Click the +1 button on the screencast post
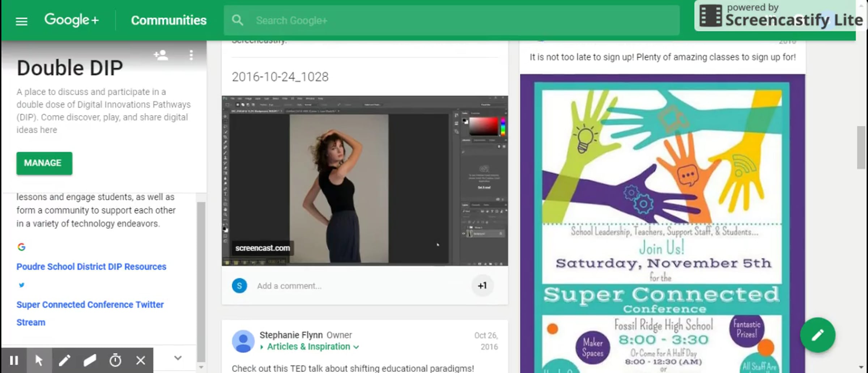 [x=482, y=286]
